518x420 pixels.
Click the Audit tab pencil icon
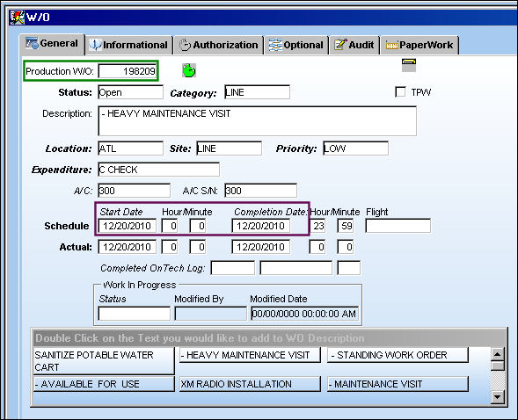[x=340, y=45]
